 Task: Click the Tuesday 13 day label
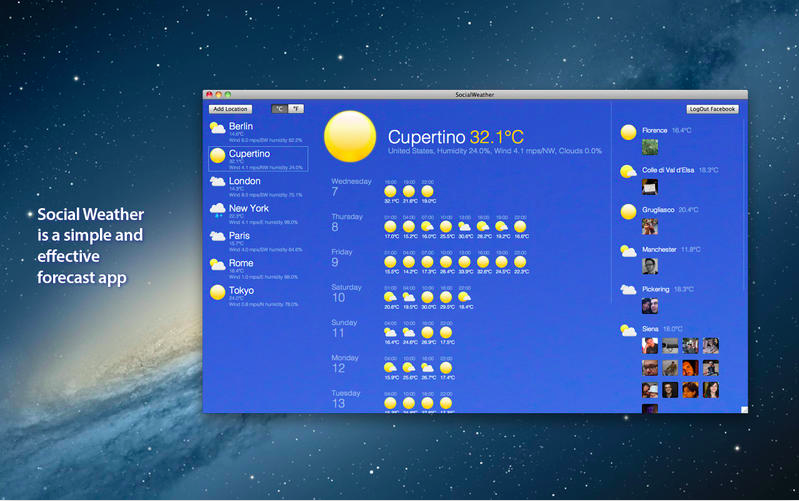pos(345,399)
